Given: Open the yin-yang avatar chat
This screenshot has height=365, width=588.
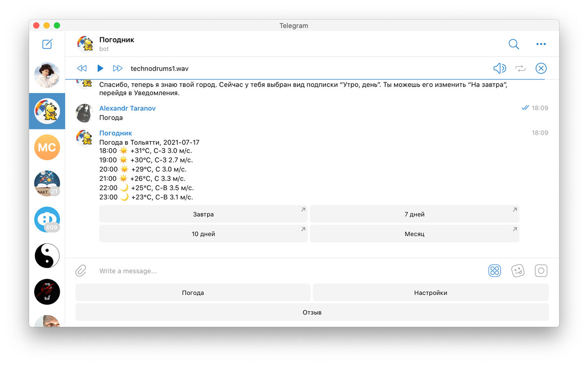Looking at the screenshot, I should [x=47, y=255].
